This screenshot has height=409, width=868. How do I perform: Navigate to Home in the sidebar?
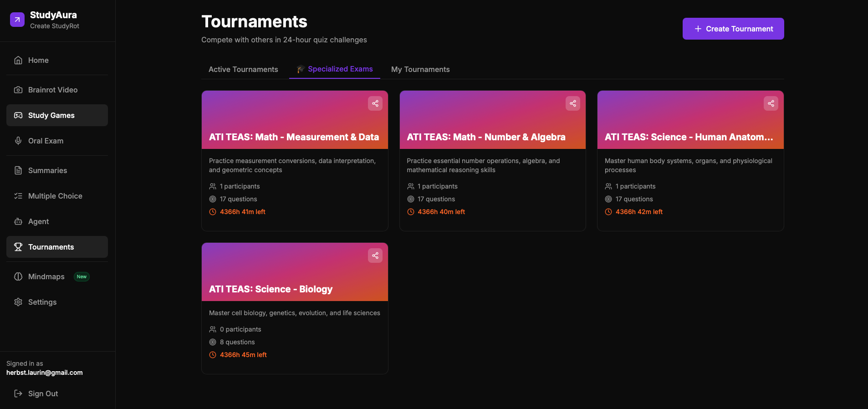pyautogui.click(x=38, y=60)
